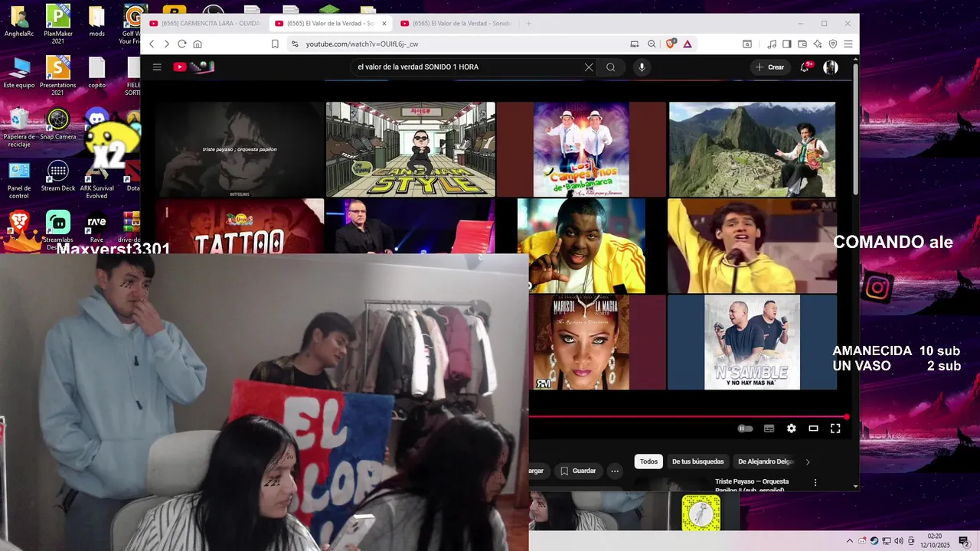
Task: Go back with the browser back arrow
Action: [x=152, y=44]
